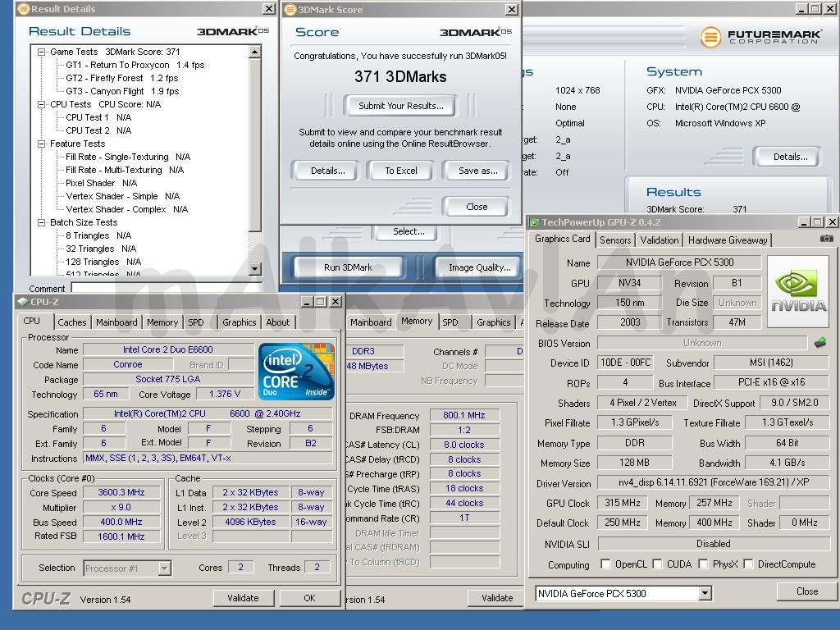The width and height of the screenshot is (840, 630).
Task: Click the Details button in 3DMark Score dialog
Action: (x=328, y=171)
